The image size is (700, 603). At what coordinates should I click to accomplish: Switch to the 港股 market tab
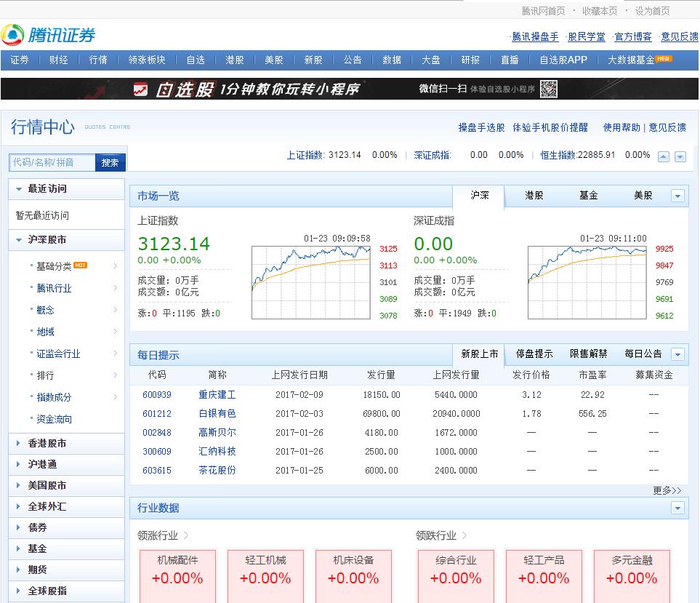534,196
